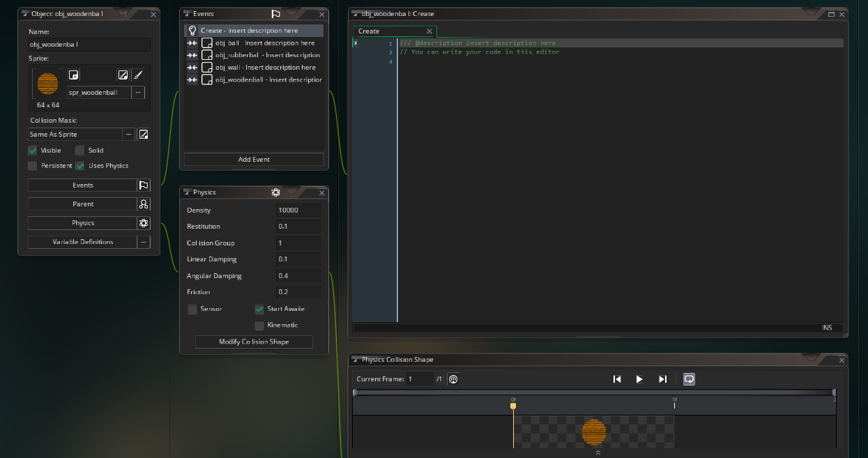Click the Edit Image brush icon

pyautogui.click(x=138, y=75)
